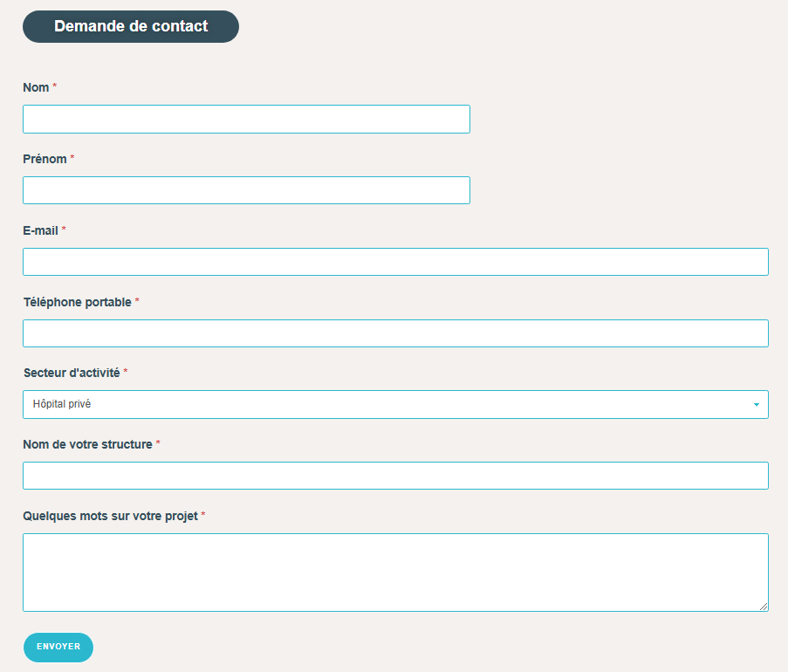
Task: Click the Hôpital privé selected value
Action: [x=62, y=404]
